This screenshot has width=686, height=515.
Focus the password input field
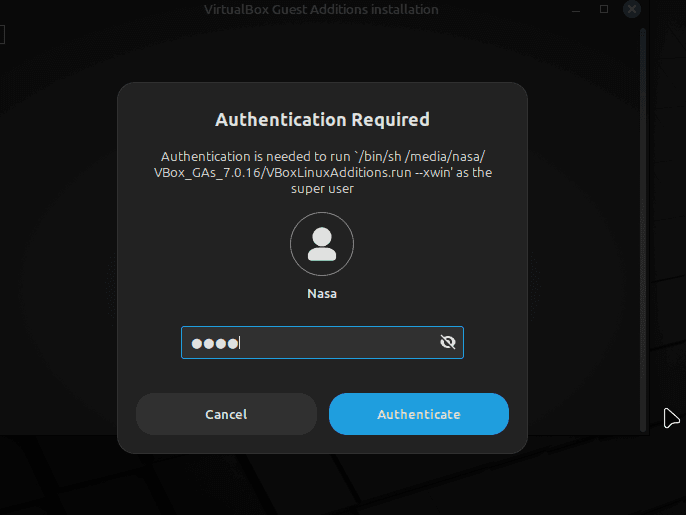[x=322, y=342]
